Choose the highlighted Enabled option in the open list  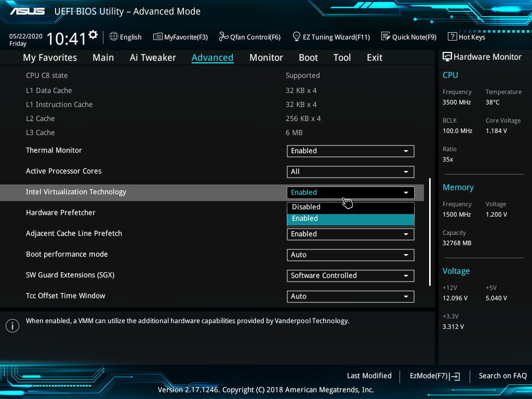tap(350, 219)
